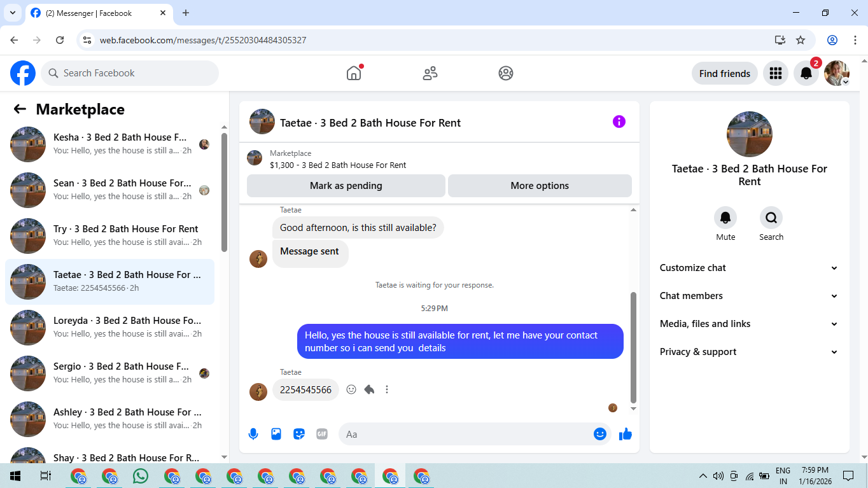Choose a sticker icon in composer
The height and width of the screenshot is (488, 868).
coord(299,434)
